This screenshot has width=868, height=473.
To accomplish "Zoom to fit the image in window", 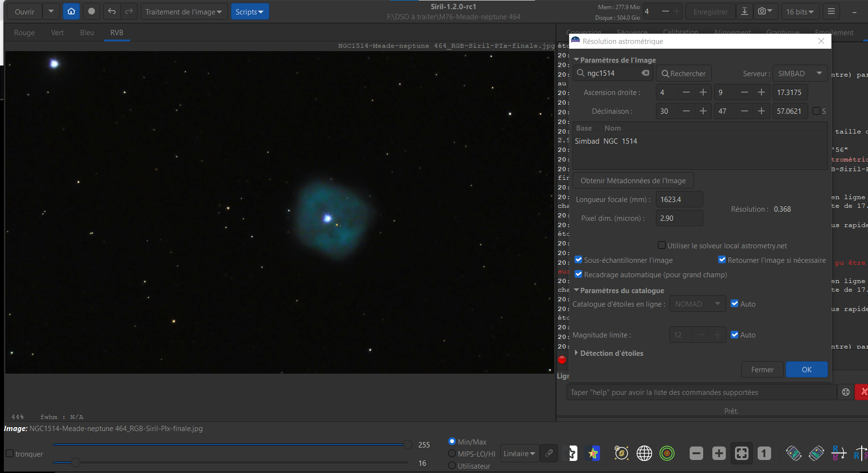I will (741, 453).
